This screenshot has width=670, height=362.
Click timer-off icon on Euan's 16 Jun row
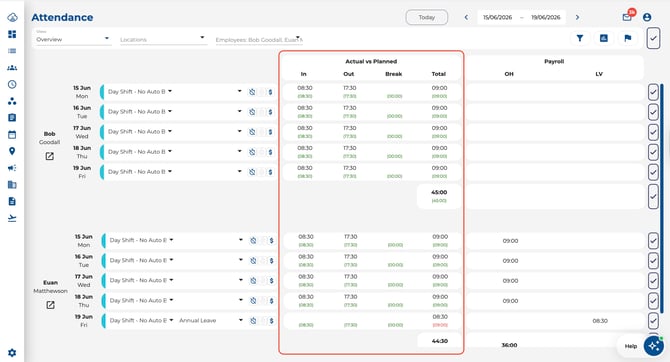[253, 261]
